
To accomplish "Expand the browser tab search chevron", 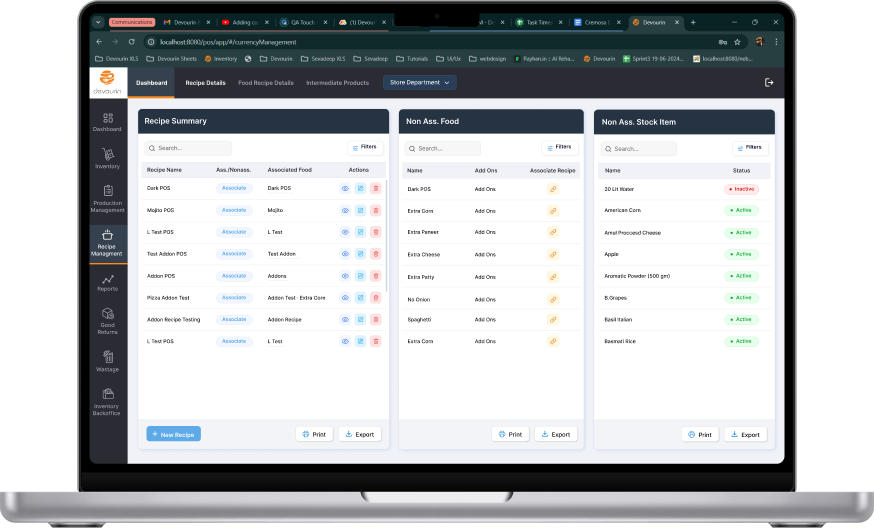I will point(98,22).
